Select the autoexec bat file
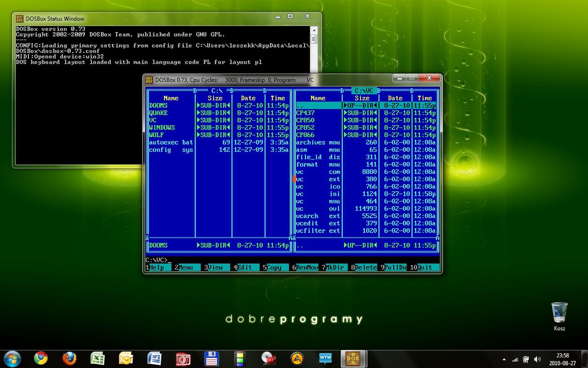This screenshot has height=368, width=588. coord(219,142)
